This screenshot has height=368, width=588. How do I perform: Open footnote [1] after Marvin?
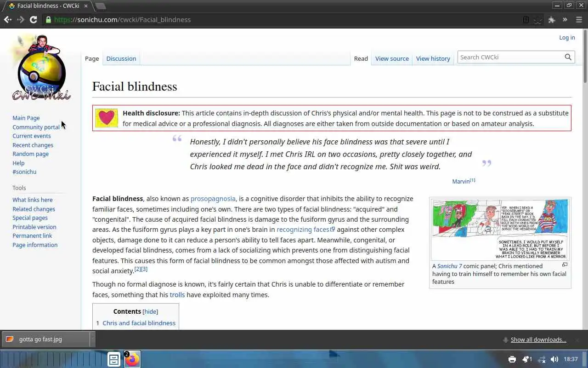(x=472, y=180)
